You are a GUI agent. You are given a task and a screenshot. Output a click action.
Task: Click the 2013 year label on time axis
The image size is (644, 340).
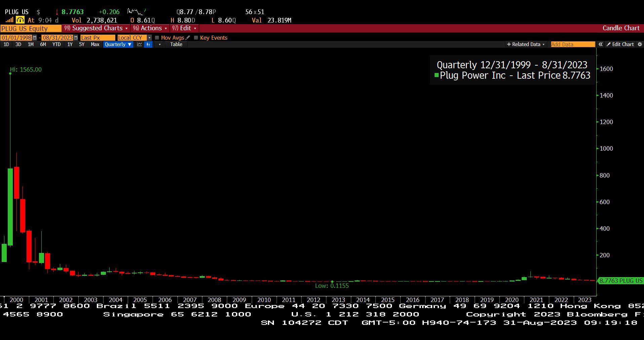click(x=338, y=300)
